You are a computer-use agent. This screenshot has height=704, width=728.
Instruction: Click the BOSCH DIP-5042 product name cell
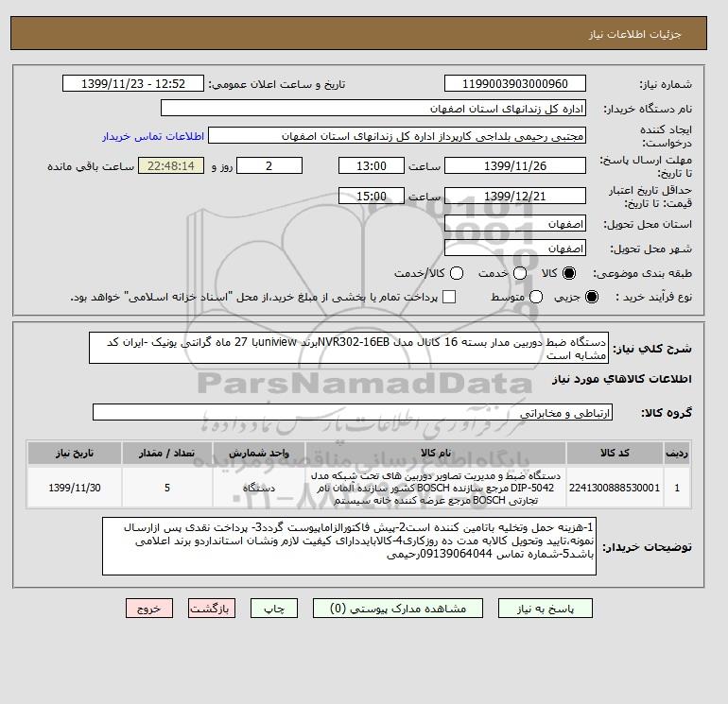[x=436, y=488]
